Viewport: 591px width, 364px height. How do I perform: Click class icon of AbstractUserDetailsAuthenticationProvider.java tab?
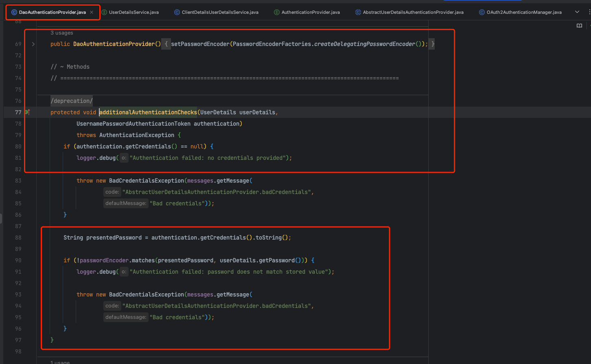click(x=358, y=12)
